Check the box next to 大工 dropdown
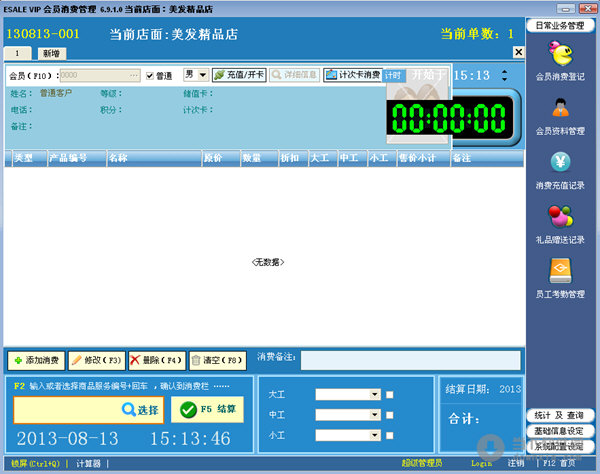Image resolution: width=600 pixels, height=474 pixels. (390, 394)
